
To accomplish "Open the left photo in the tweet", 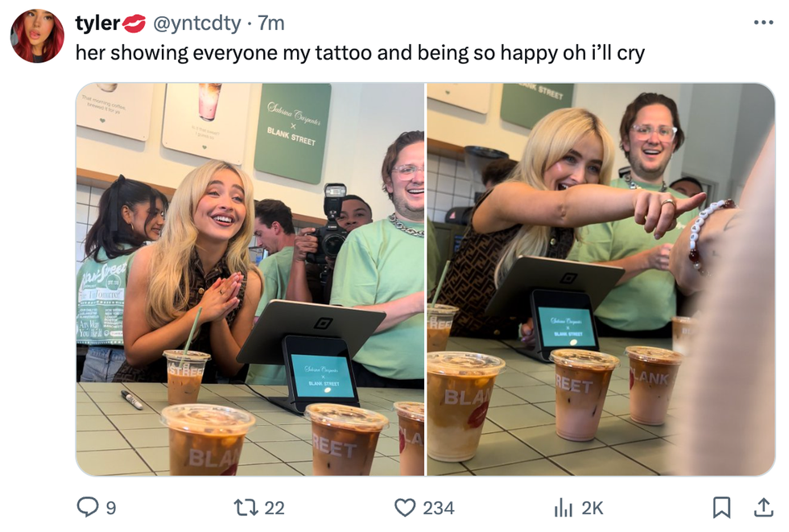I will [x=250, y=279].
